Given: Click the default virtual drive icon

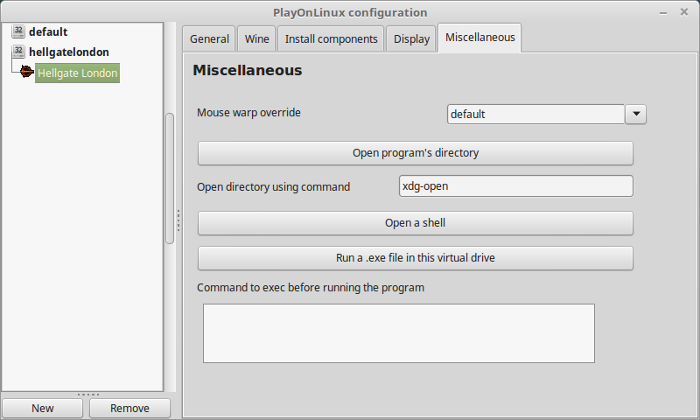Looking at the screenshot, I should [x=18, y=32].
